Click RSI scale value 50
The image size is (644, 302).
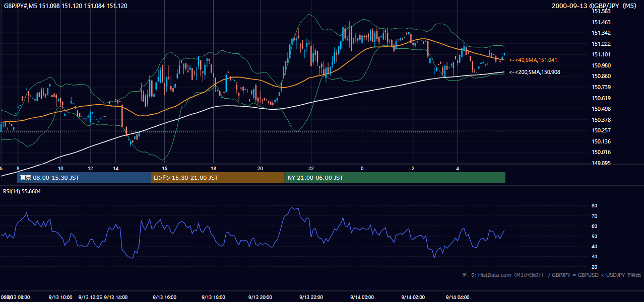tap(594, 236)
